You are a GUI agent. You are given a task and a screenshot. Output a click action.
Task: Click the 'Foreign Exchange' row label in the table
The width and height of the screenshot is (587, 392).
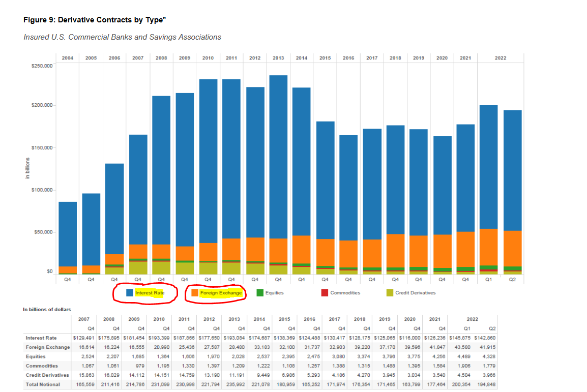tap(47, 347)
